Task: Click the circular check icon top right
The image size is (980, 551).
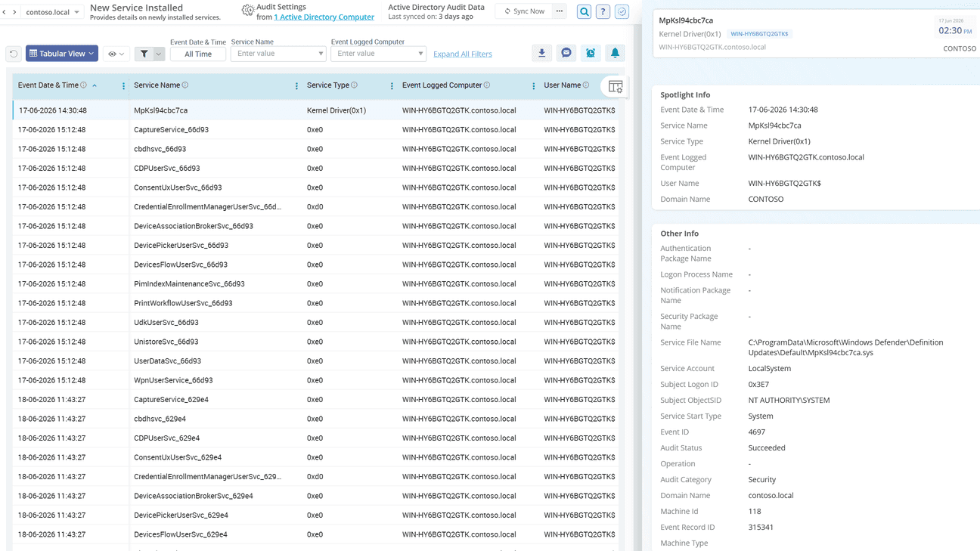Action: click(622, 11)
